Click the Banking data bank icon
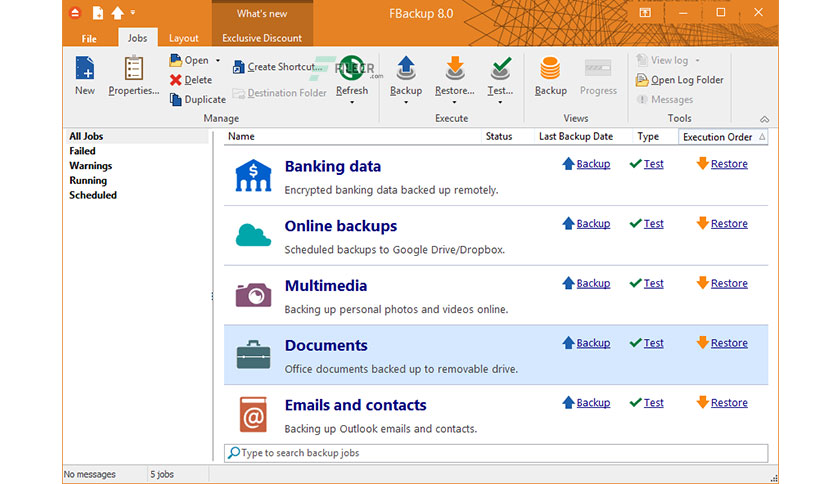The image size is (836, 484). pos(253,176)
